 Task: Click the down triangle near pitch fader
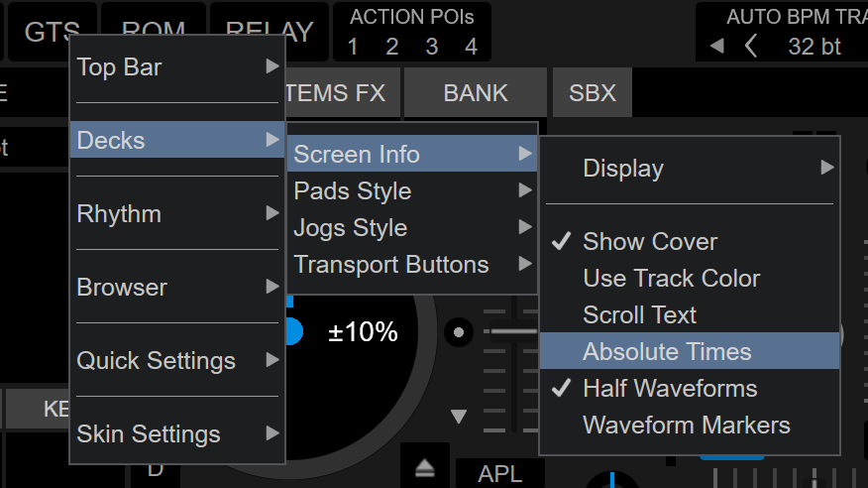click(x=458, y=416)
